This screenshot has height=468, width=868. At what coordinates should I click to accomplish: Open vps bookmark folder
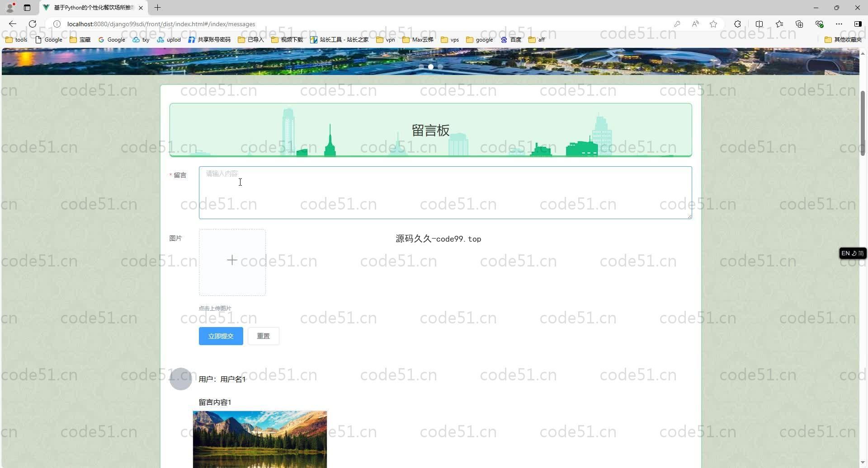click(x=450, y=40)
